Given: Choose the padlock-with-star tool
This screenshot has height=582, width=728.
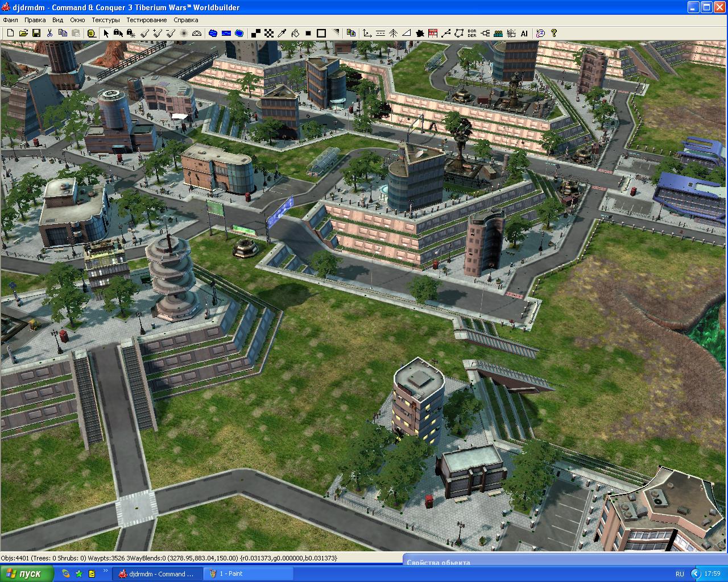Looking at the screenshot, I should (x=131, y=34).
